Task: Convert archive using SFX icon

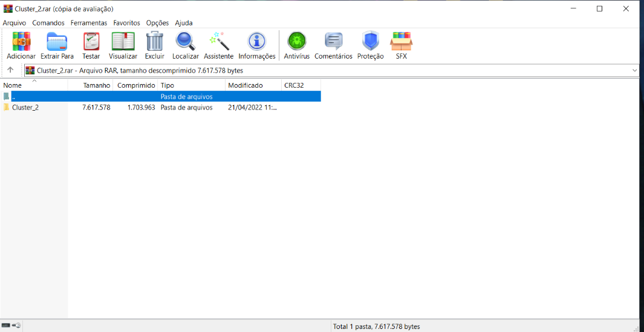Action: [x=402, y=41]
